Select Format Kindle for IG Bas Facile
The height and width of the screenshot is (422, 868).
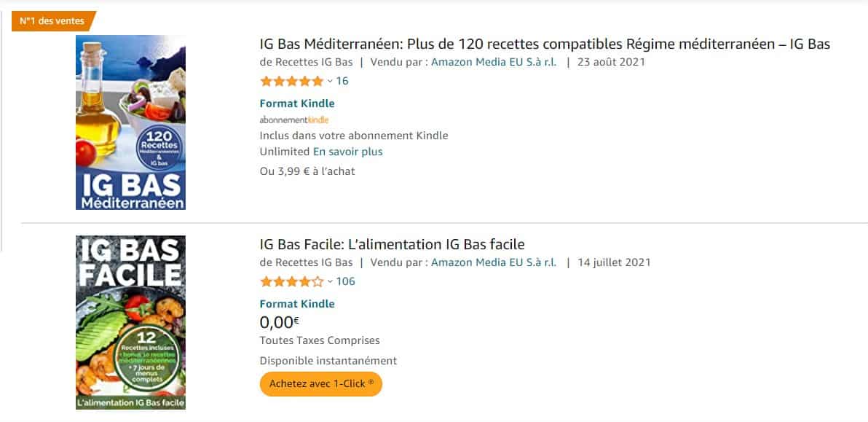click(x=296, y=303)
